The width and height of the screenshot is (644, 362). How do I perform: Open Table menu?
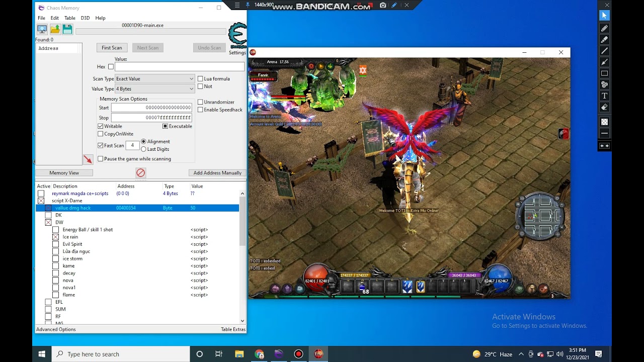click(69, 18)
